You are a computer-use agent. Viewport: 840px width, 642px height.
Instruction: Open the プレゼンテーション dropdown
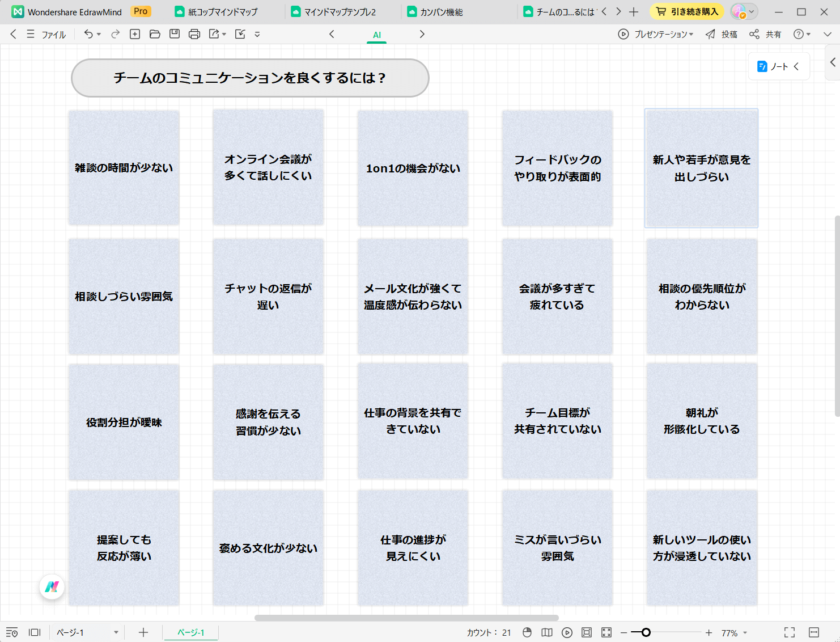(x=656, y=34)
